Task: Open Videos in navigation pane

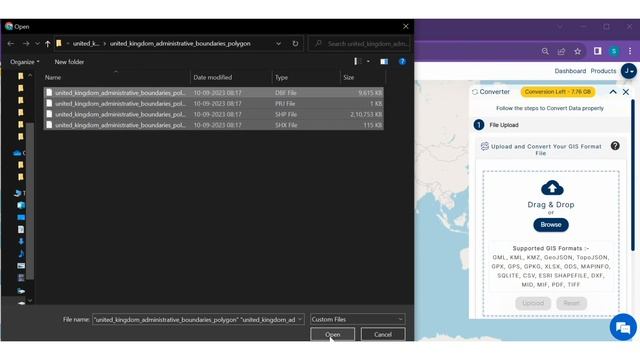Action: (x=21, y=278)
